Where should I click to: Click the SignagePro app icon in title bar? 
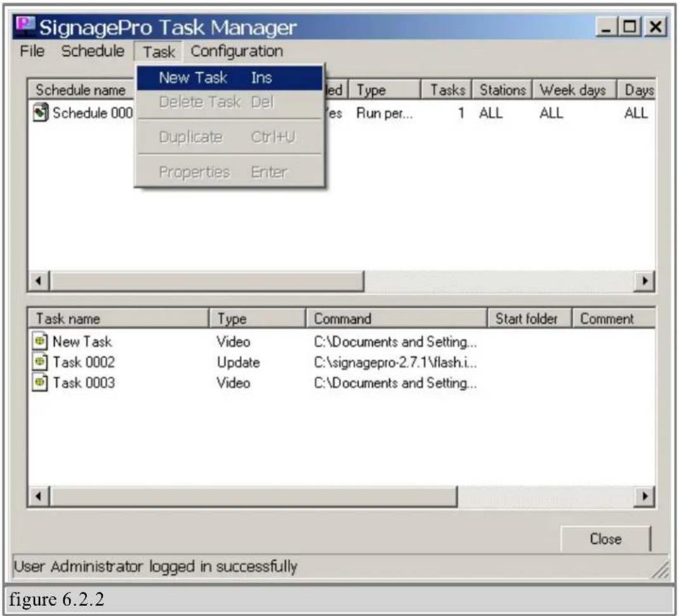click(25, 27)
